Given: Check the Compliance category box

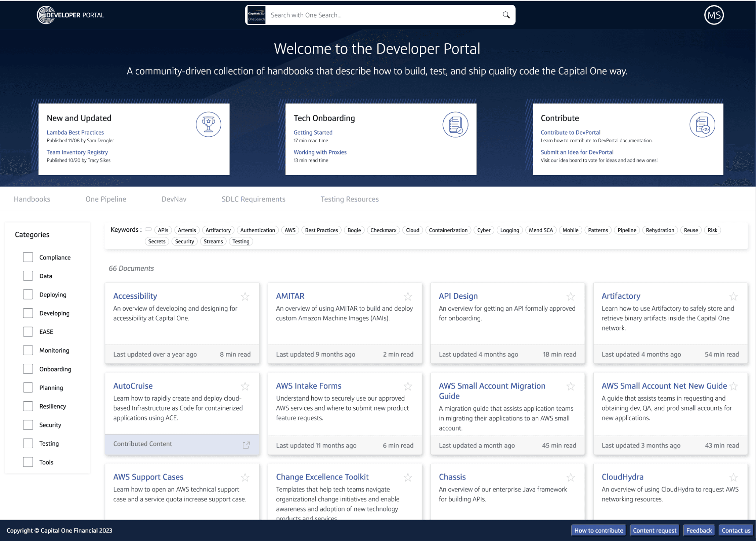Looking at the screenshot, I should point(28,257).
